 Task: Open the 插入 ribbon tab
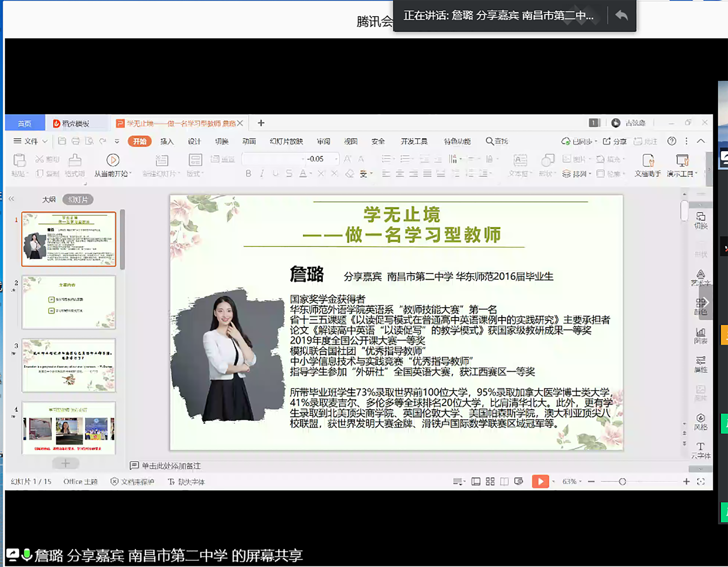point(167,142)
